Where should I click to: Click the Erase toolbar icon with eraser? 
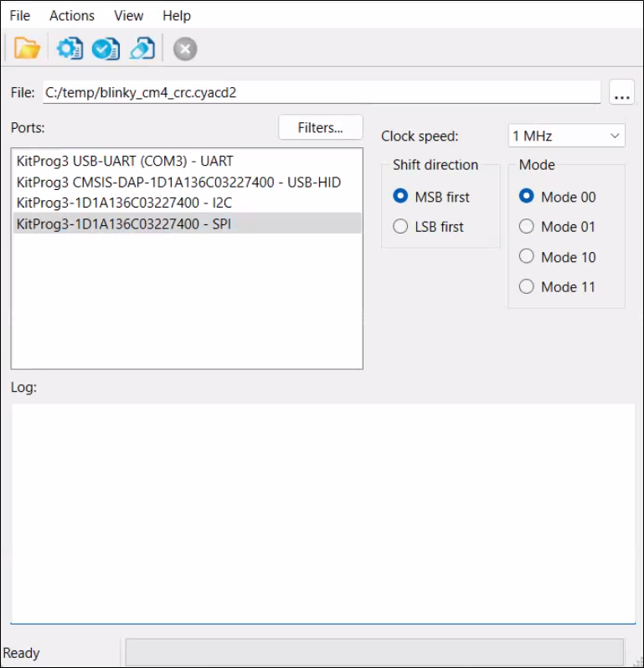142,49
